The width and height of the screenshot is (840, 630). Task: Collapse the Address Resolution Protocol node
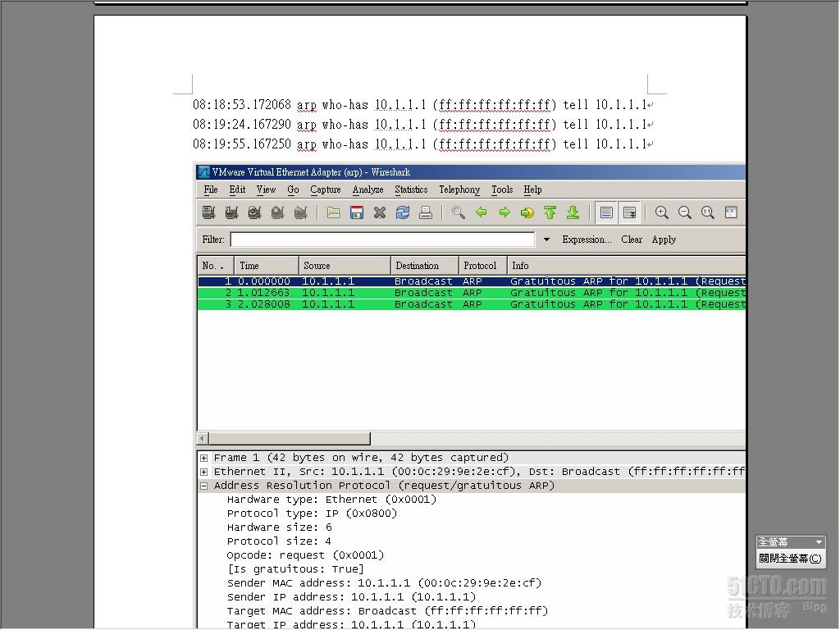coord(203,486)
